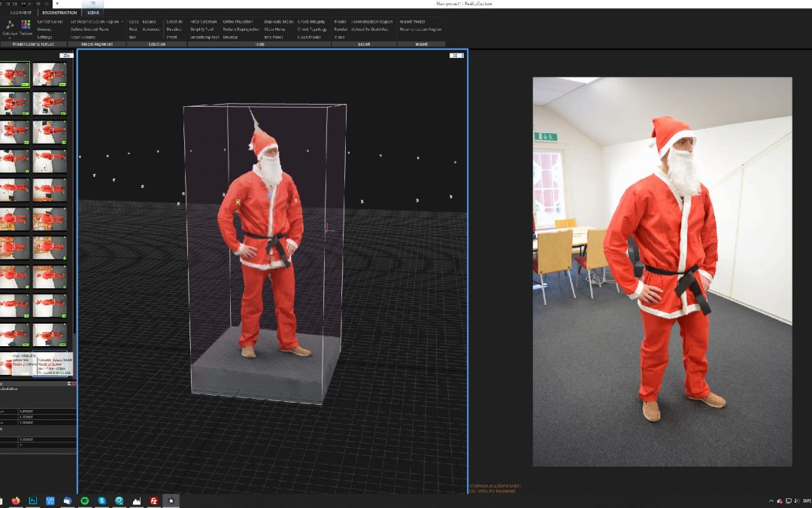Image resolution: width=812 pixels, height=508 pixels.
Task: Click Filter Selection in Tools
Action: click(204, 22)
